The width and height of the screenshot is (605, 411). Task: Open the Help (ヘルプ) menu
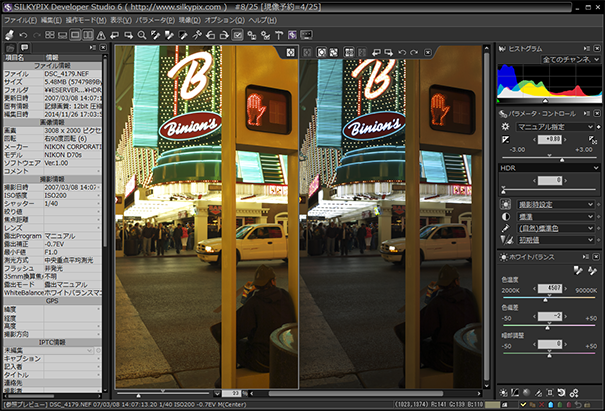click(x=262, y=20)
